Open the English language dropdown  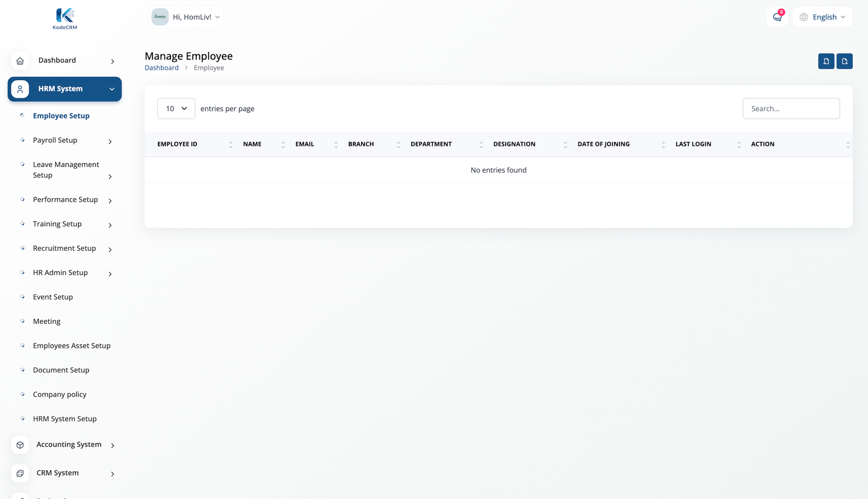[822, 17]
